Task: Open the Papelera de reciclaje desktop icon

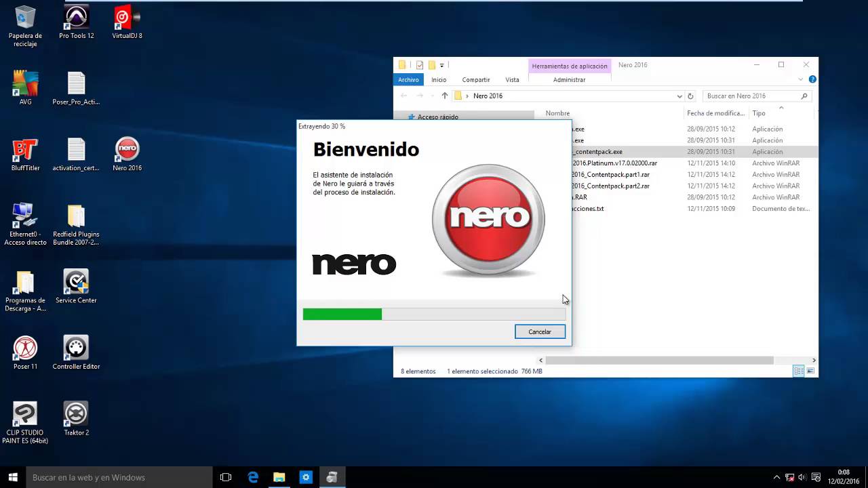Action: [x=25, y=27]
